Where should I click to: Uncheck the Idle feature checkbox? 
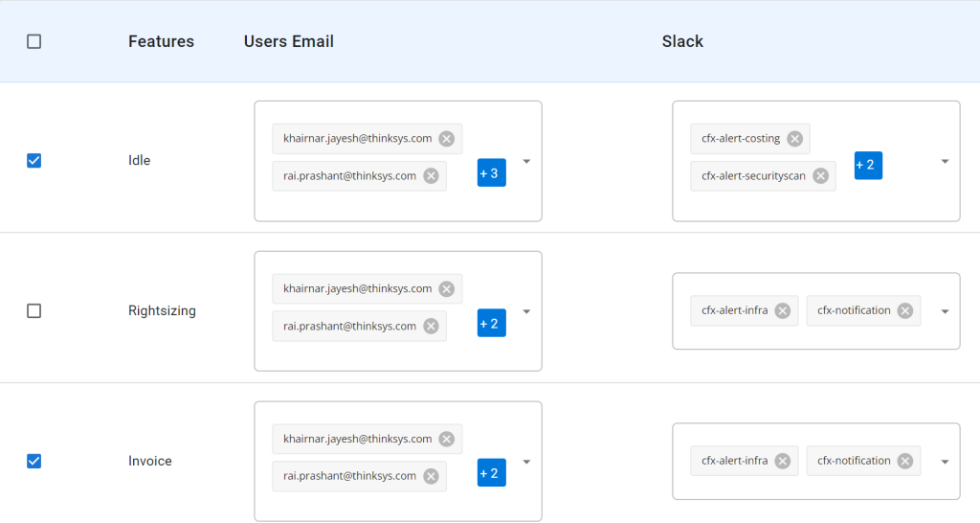(34, 161)
